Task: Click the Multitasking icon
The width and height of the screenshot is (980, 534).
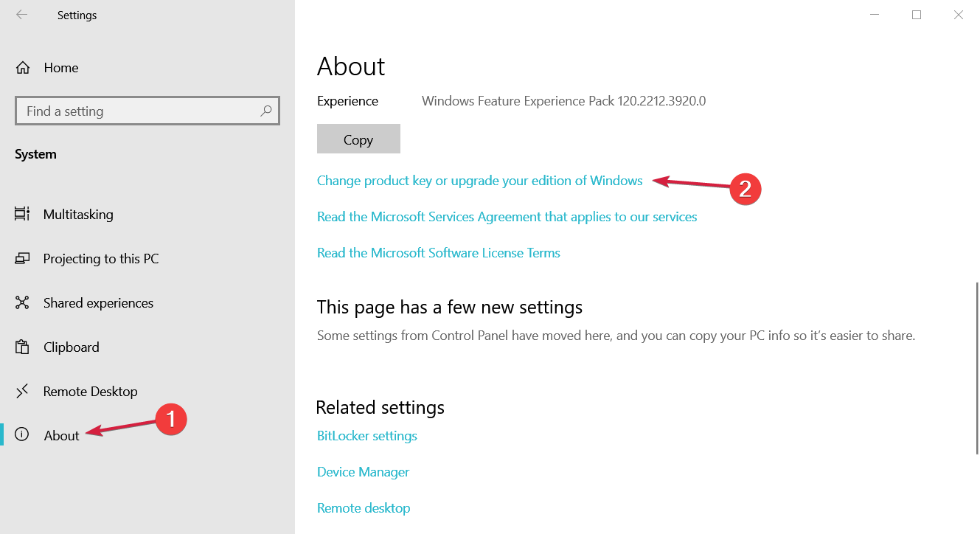Action: pyautogui.click(x=22, y=214)
